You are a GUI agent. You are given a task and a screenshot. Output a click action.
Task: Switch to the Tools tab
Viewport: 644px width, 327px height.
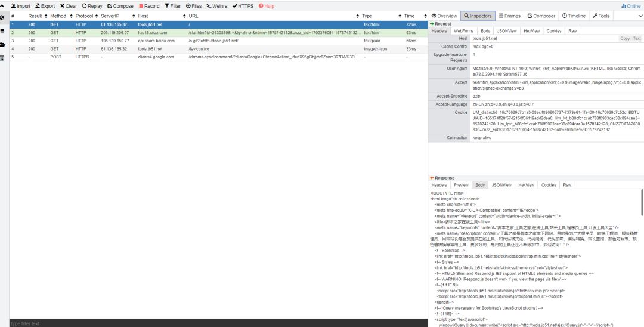tap(601, 16)
